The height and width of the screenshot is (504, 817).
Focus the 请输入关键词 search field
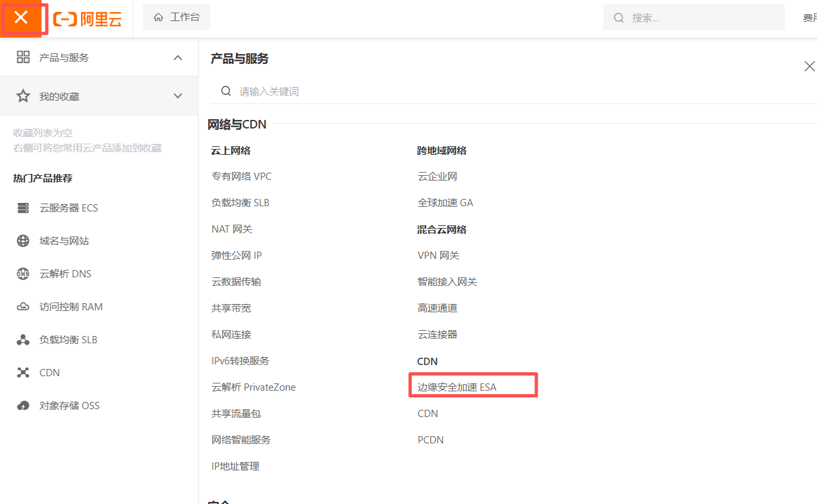tap(514, 91)
